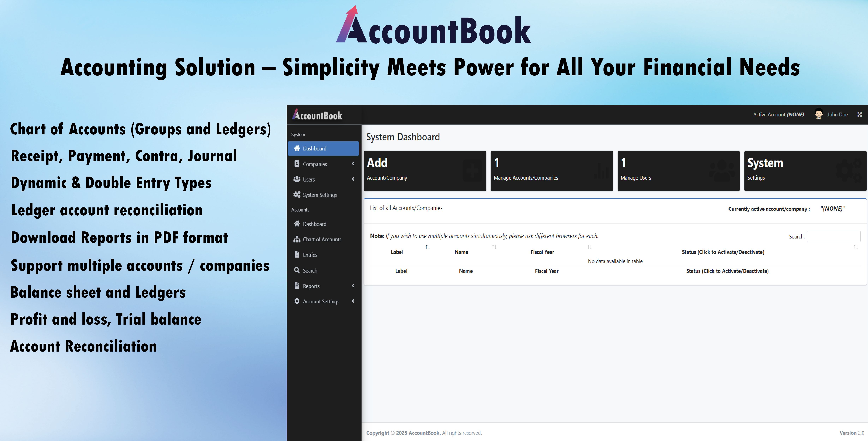Viewport: 868px width, 441px height.
Task: Click the Chart of Accounts sitemap icon
Action: (x=297, y=239)
